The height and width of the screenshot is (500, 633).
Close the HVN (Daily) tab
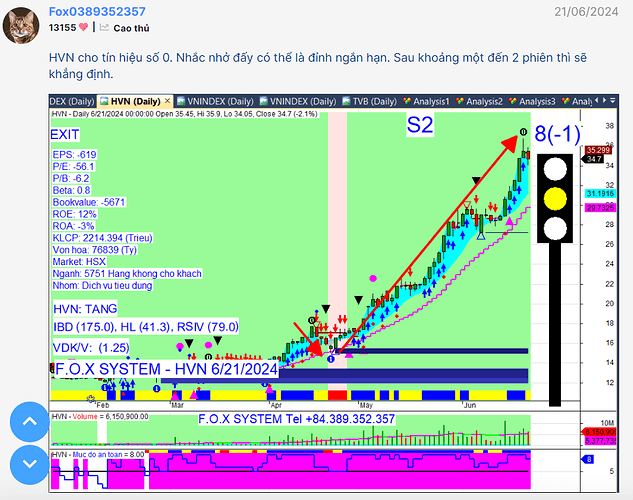coord(168,101)
